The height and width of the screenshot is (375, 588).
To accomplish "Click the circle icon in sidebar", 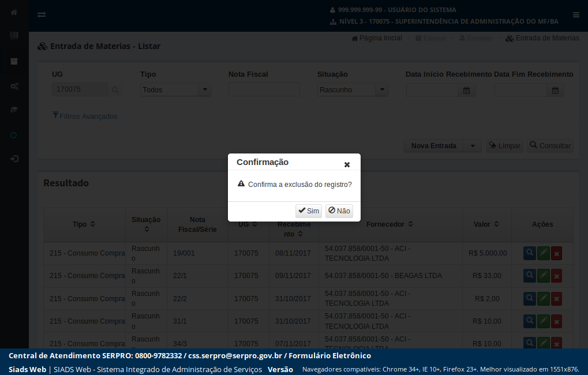I will tap(13, 136).
